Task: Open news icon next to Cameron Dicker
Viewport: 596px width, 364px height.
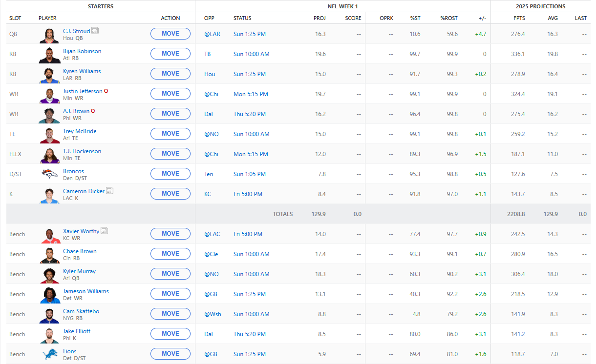Action: pos(110,191)
